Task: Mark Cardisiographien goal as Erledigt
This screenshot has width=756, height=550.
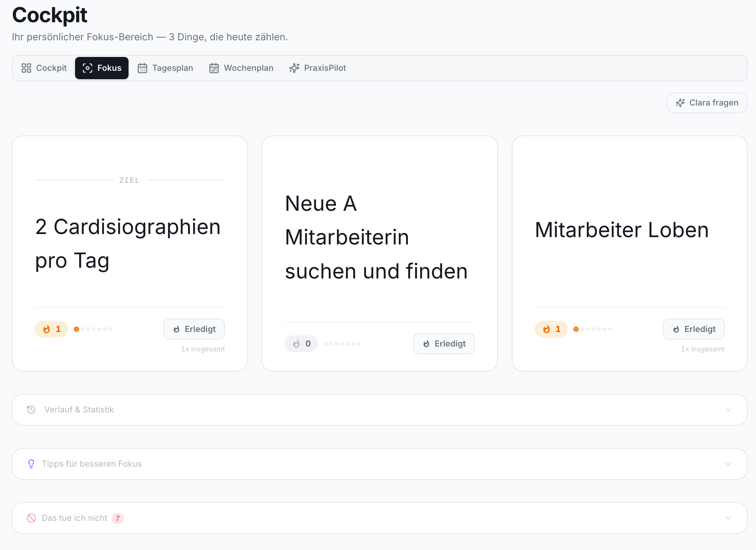Action: coord(194,329)
